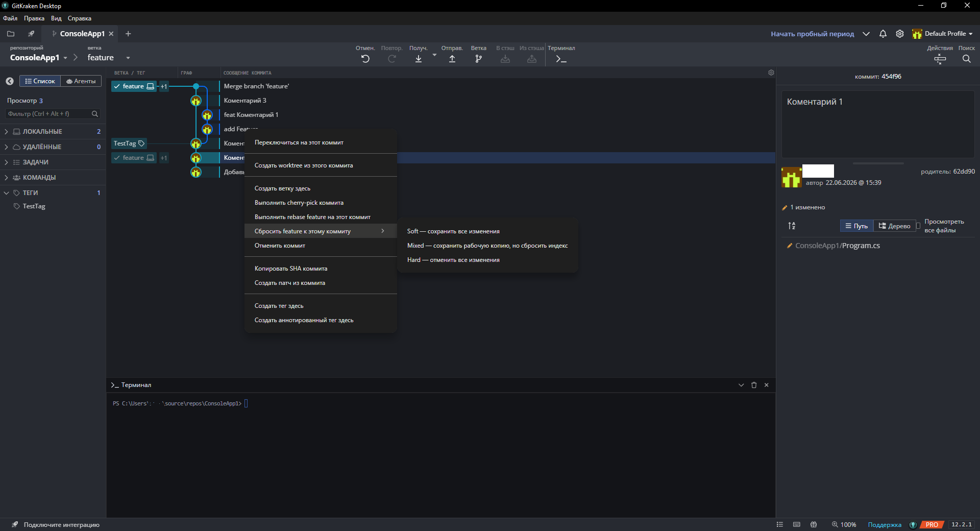
Task: Choose Отменить коммит in context menu
Action: (x=321, y=246)
